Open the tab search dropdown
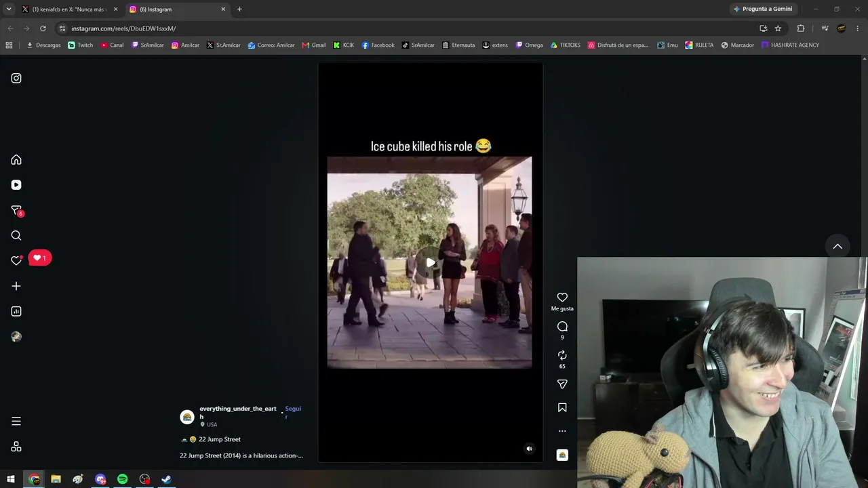The width and height of the screenshot is (868, 488). (9, 9)
